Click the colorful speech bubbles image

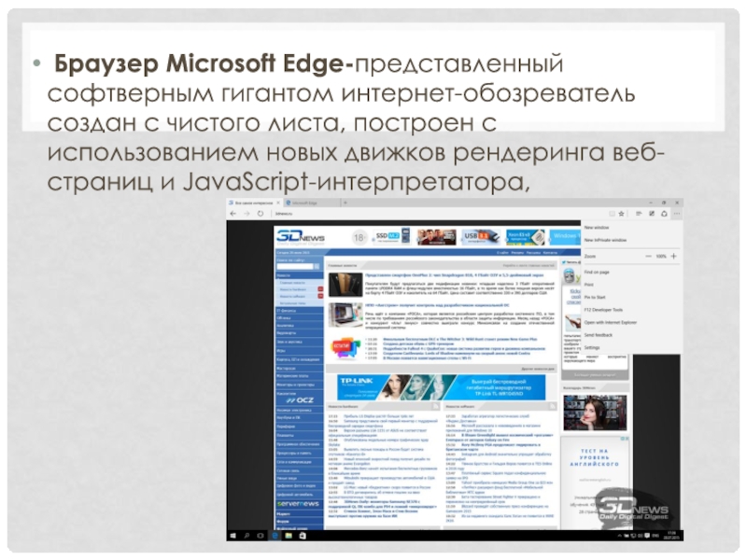pyautogui.click(x=346, y=348)
